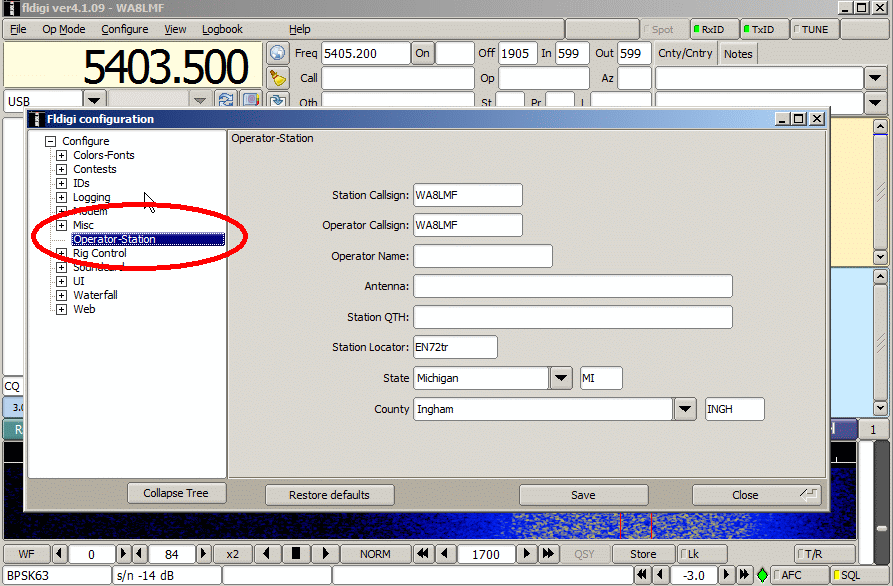This screenshot has height=586, width=893.
Task: Click the globe QRZ lookup icon
Action: click(x=277, y=53)
